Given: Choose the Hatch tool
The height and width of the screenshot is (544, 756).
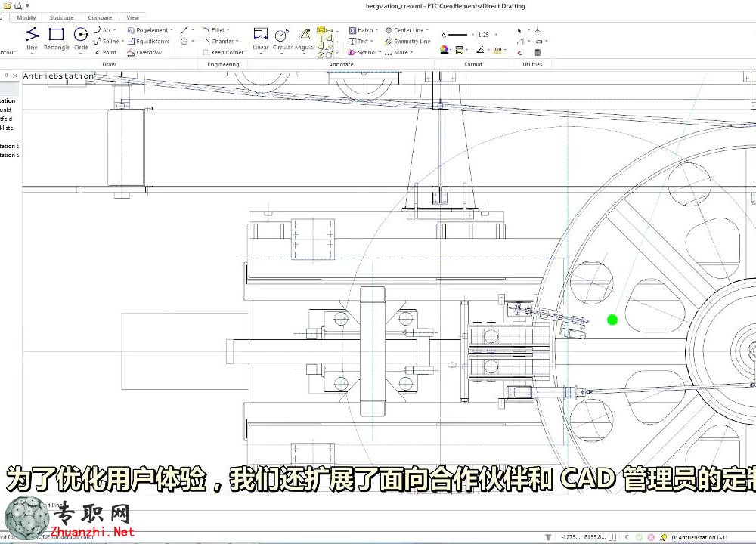Looking at the screenshot, I should click(361, 30).
